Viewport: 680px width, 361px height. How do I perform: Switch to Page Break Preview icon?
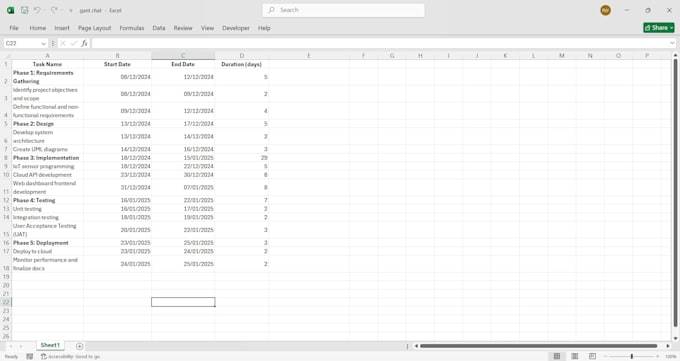click(x=592, y=356)
